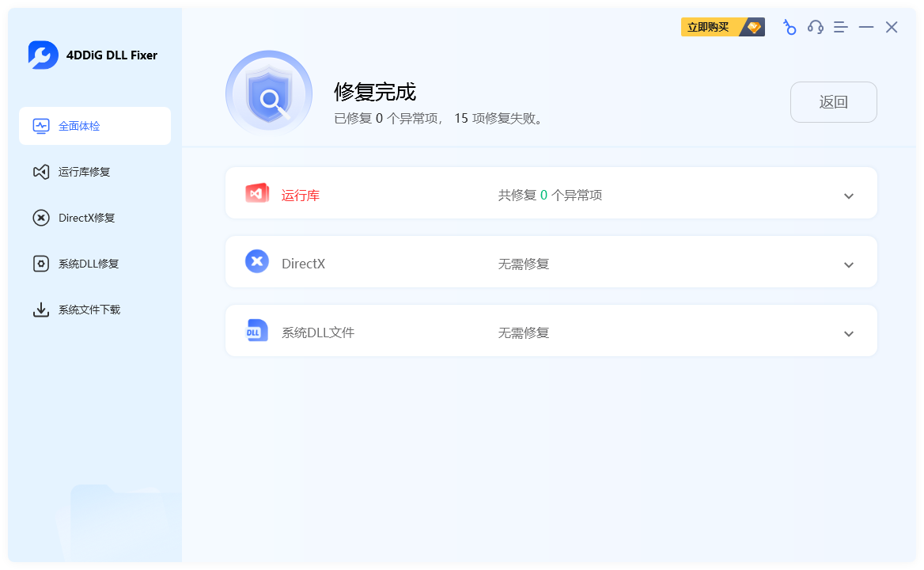The image size is (924, 570).
Task: Select the green 0 count in 共修复 text
Action: click(x=543, y=194)
